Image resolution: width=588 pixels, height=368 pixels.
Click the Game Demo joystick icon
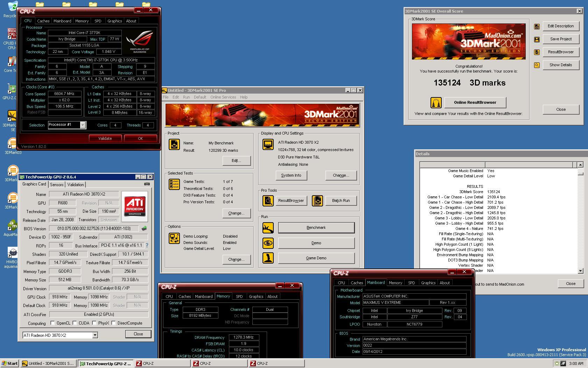coord(268,258)
